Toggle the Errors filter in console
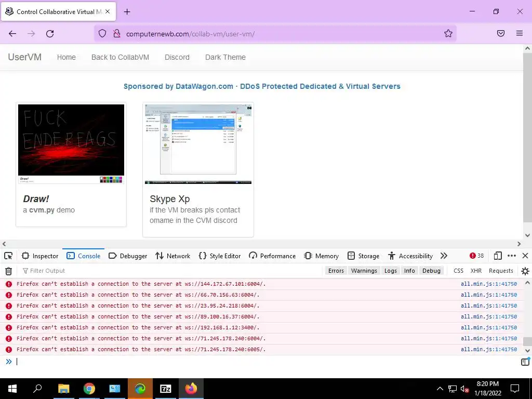Viewport: 532px width, 399px height. (336, 271)
